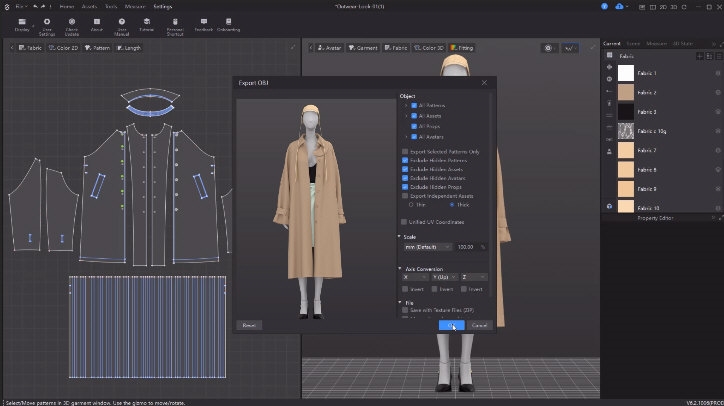Image resolution: width=724 pixels, height=406 pixels.
Task: Click the add fabric plus icon
Action: [x=700, y=56]
